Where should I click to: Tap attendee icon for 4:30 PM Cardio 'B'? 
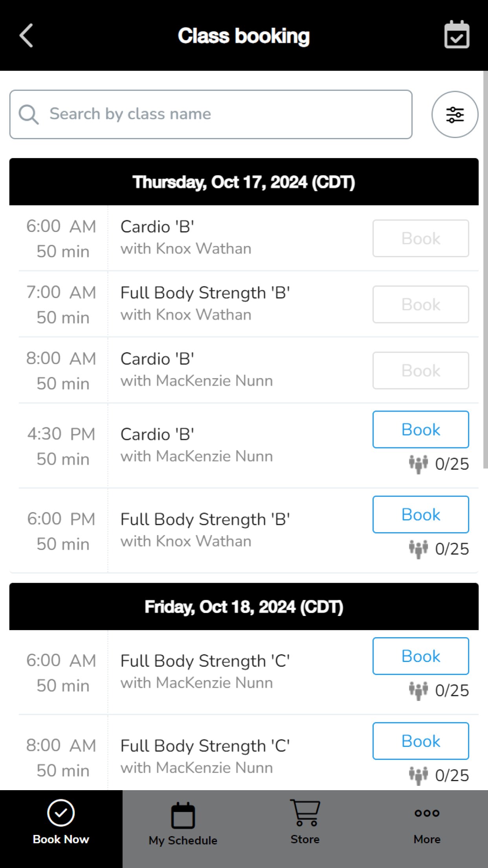[x=418, y=464]
